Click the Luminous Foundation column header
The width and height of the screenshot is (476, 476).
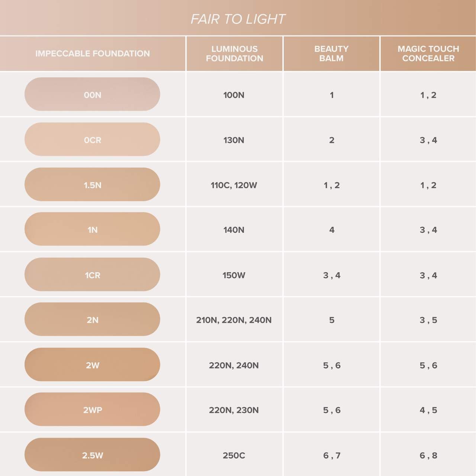click(234, 54)
